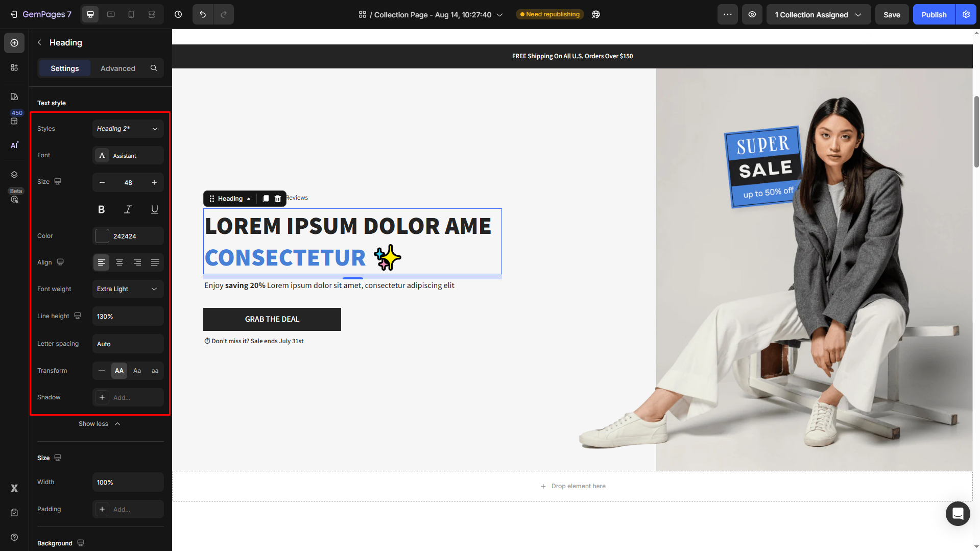Click the Publish button
This screenshot has height=551, width=980.
click(x=934, y=14)
